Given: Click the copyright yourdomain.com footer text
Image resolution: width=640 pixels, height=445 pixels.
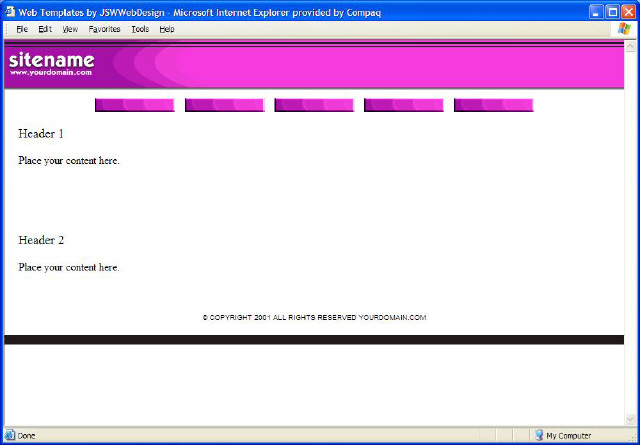Looking at the screenshot, I should tap(314, 318).
